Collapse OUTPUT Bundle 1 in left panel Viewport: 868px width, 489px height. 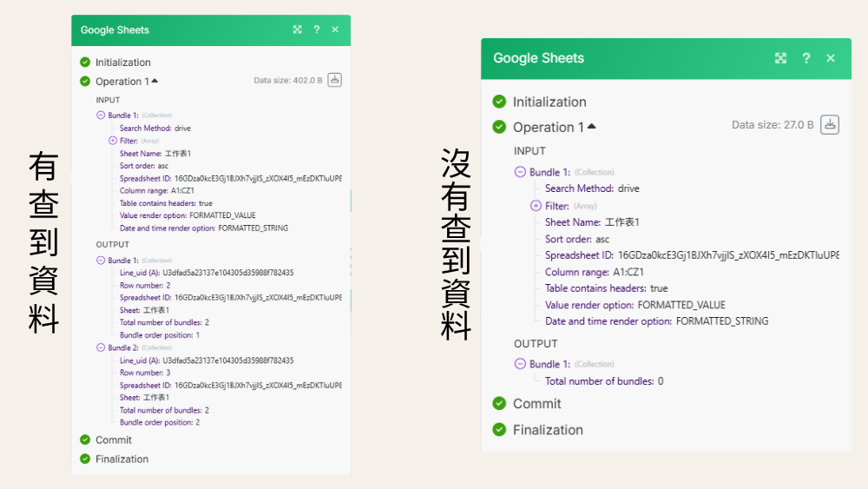(x=101, y=261)
